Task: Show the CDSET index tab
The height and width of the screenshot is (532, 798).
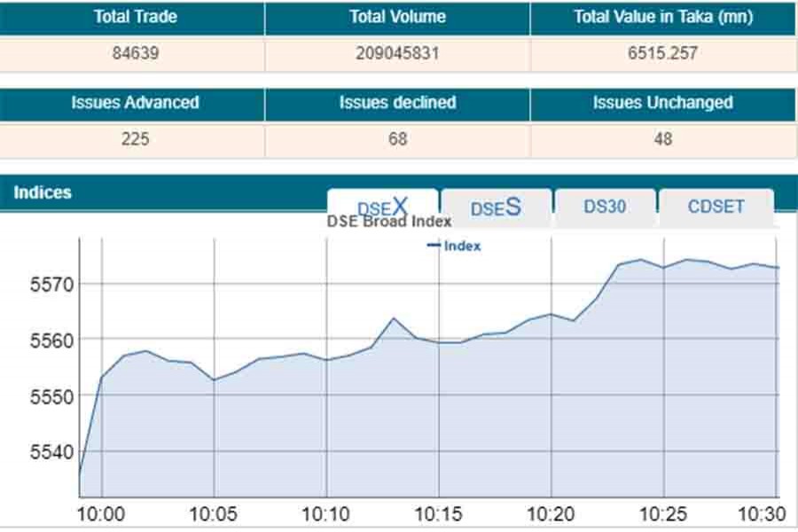Action: (x=716, y=207)
